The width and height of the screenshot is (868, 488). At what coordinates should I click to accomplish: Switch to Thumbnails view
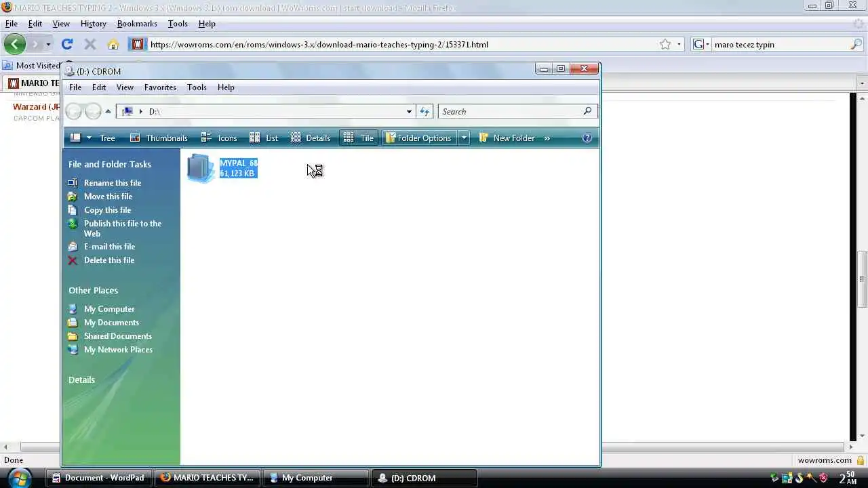(159, 138)
